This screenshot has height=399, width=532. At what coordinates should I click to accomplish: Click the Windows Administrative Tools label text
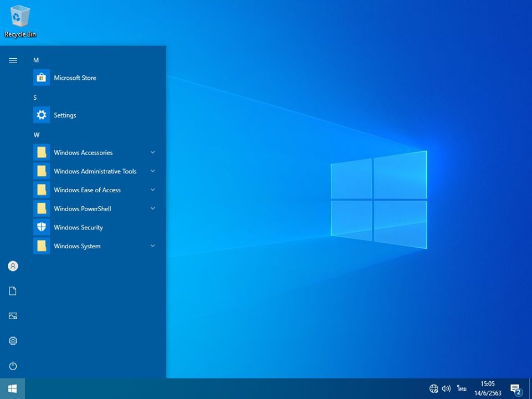[x=95, y=171]
